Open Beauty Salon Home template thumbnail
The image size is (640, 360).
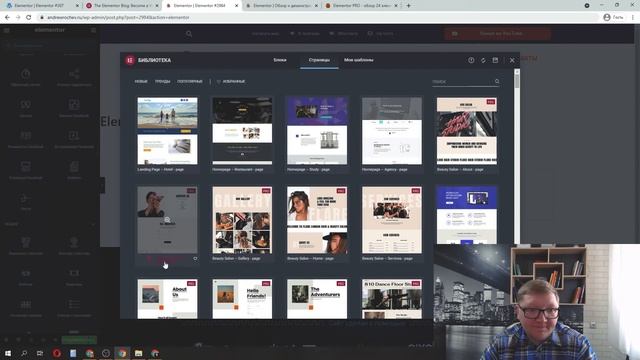tap(317, 220)
